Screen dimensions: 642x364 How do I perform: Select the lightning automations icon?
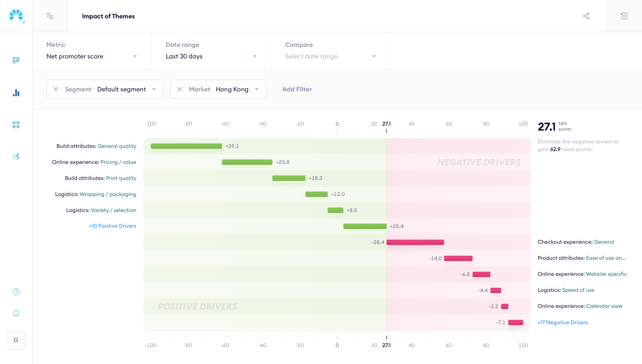tap(16, 157)
